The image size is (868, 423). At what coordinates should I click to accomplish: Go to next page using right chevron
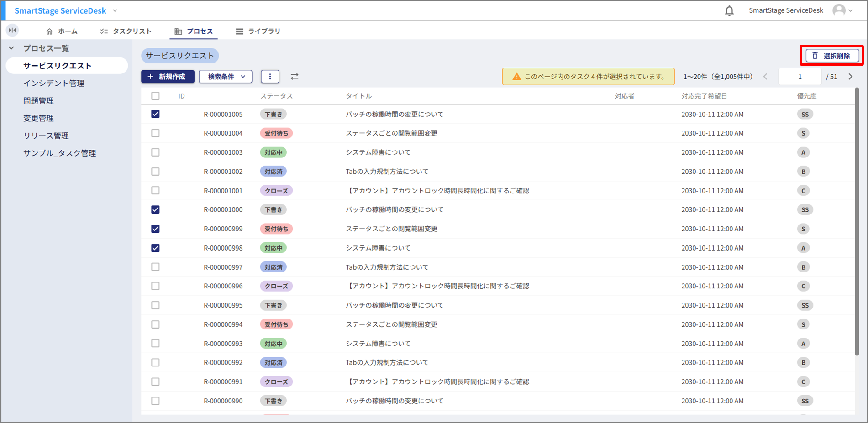[x=850, y=77]
